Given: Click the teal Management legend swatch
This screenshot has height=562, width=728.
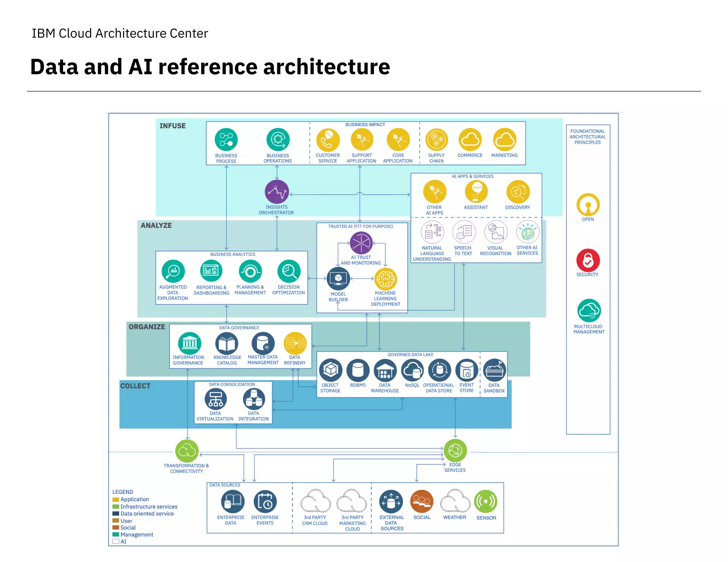Looking at the screenshot, I should 116,535.
